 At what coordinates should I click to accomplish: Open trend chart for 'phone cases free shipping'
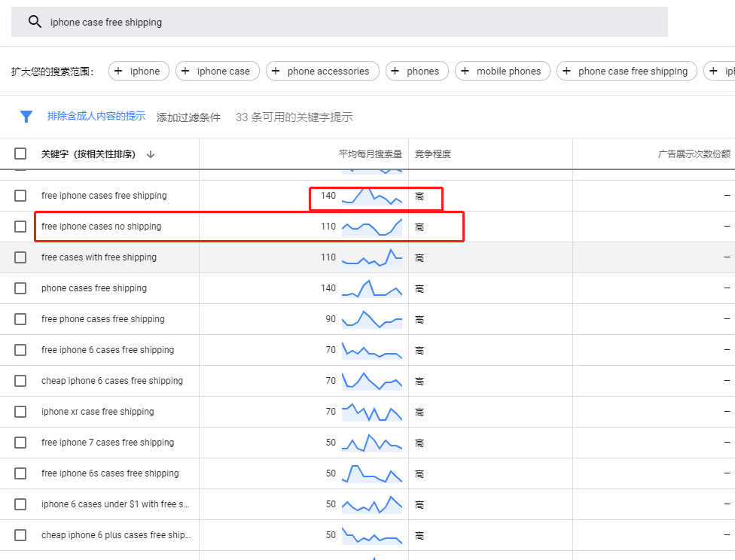click(372, 289)
